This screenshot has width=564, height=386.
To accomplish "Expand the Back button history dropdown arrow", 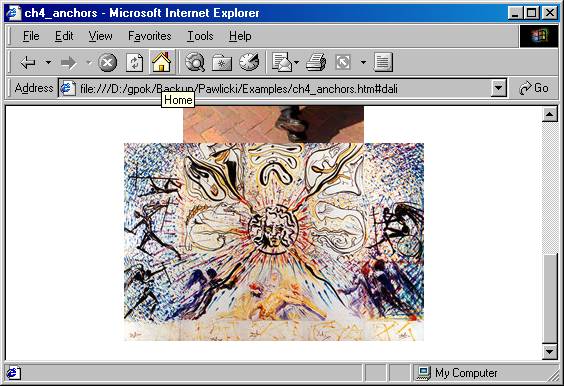I will 48,63.
